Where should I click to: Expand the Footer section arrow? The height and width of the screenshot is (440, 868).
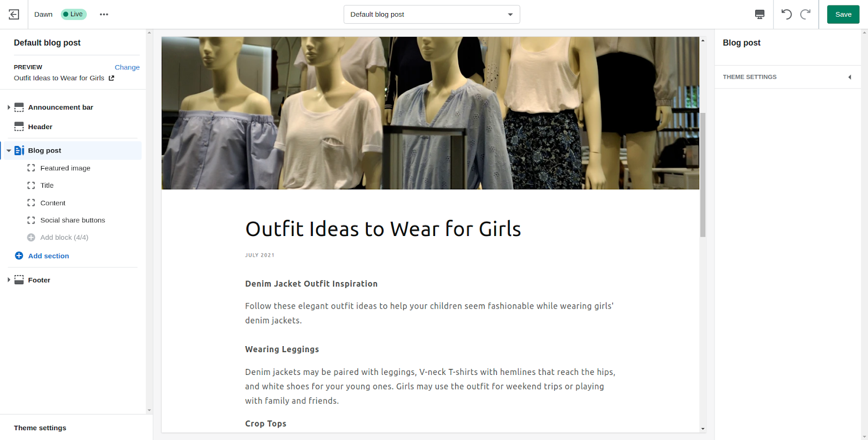[9, 280]
